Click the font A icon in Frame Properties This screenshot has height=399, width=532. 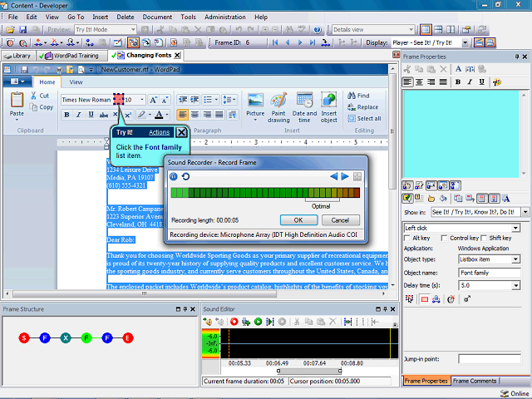(x=458, y=69)
